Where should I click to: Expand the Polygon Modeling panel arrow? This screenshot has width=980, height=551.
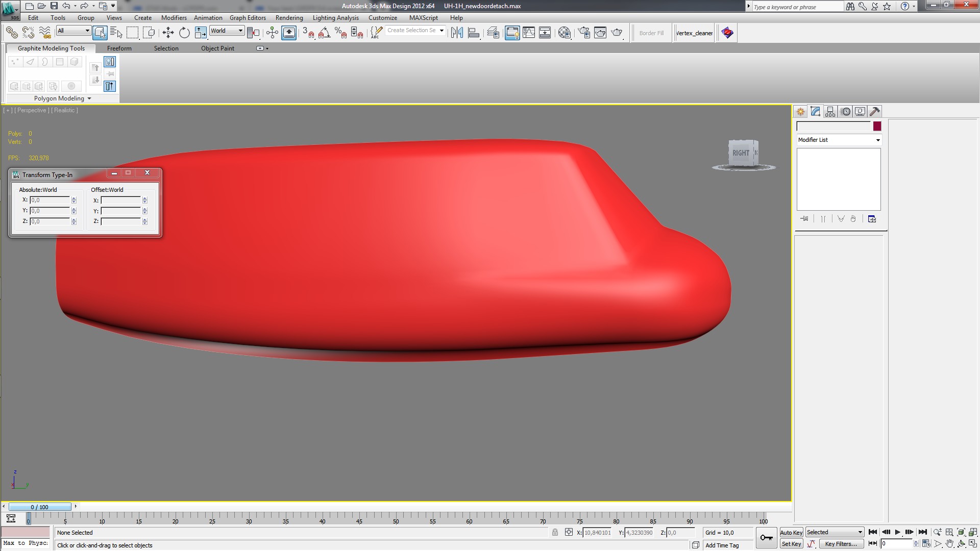click(89, 98)
